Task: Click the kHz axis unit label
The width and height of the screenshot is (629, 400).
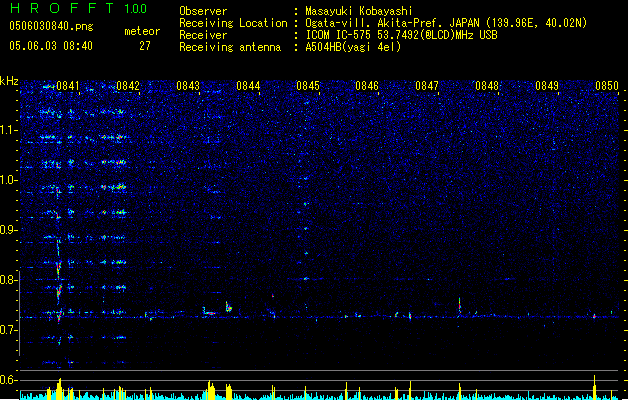Action: (x=9, y=81)
